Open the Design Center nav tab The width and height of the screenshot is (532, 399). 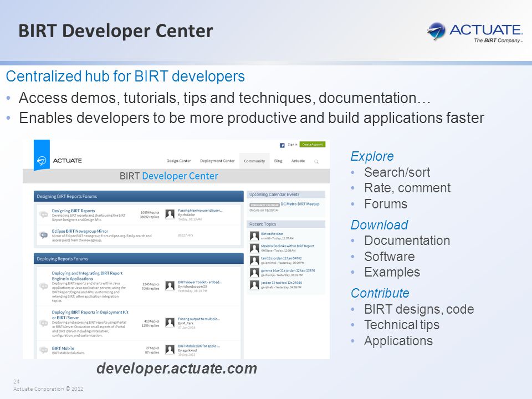tap(178, 161)
